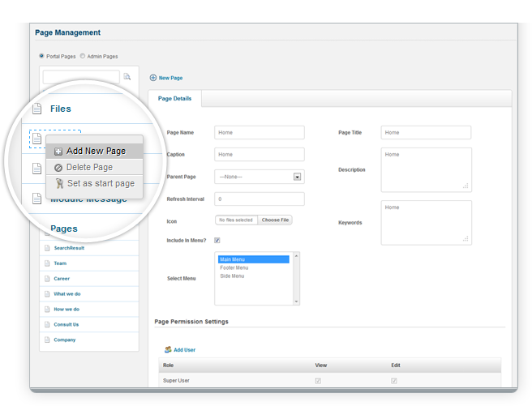The height and width of the screenshot is (406, 532).
Task: Choose Delete Page from context menu
Action: 94,167
